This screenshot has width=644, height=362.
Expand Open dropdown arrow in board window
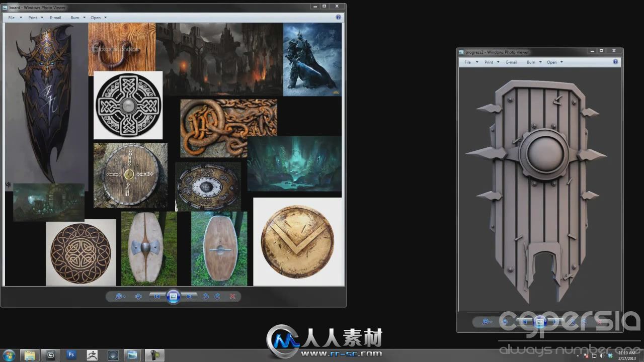click(105, 18)
